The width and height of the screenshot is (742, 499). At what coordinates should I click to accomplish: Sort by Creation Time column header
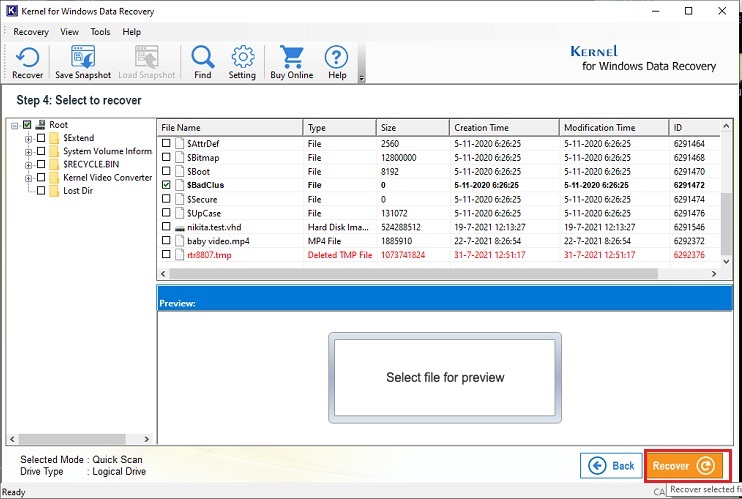[x=504, y=127]
